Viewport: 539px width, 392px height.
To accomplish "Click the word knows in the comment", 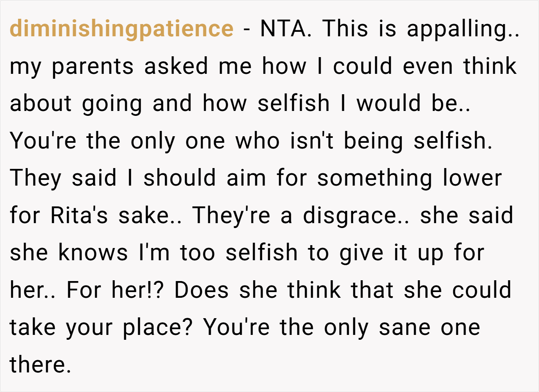I will click(x=94, y=253).
